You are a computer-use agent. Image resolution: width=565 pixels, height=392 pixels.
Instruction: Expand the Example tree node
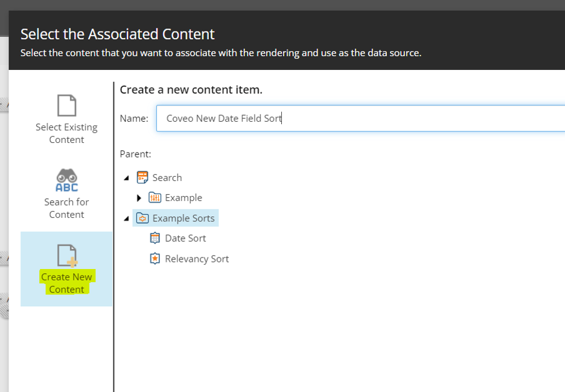(139, 197)
